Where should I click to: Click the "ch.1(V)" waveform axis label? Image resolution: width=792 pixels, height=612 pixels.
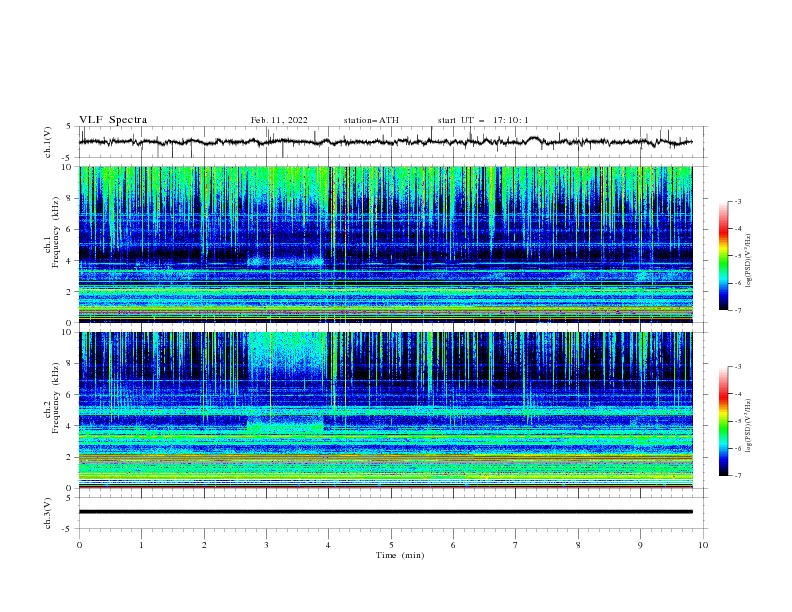tap(48, 142)
